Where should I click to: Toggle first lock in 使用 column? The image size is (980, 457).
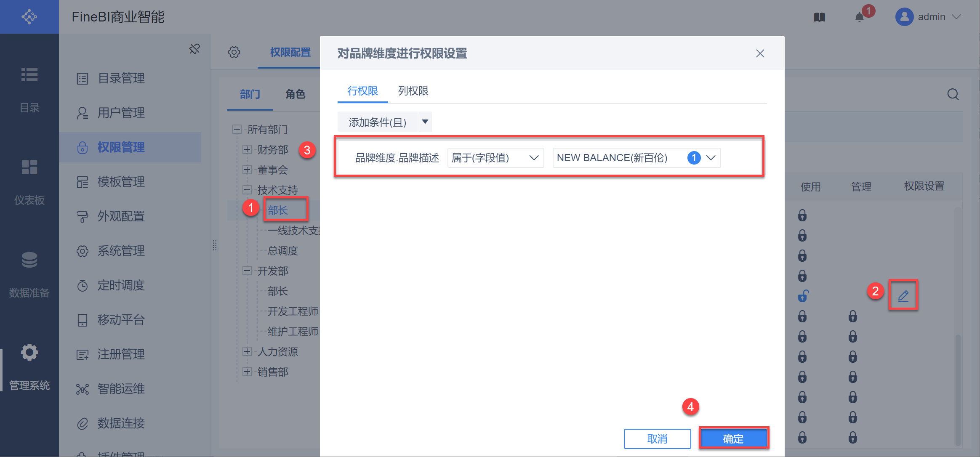click(x=802, y=215)
